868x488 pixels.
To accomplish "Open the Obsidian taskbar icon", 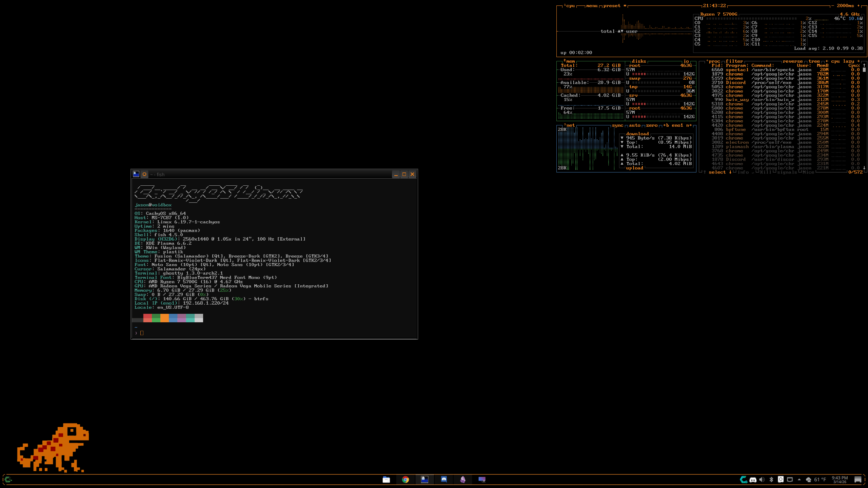I will 463,479.
